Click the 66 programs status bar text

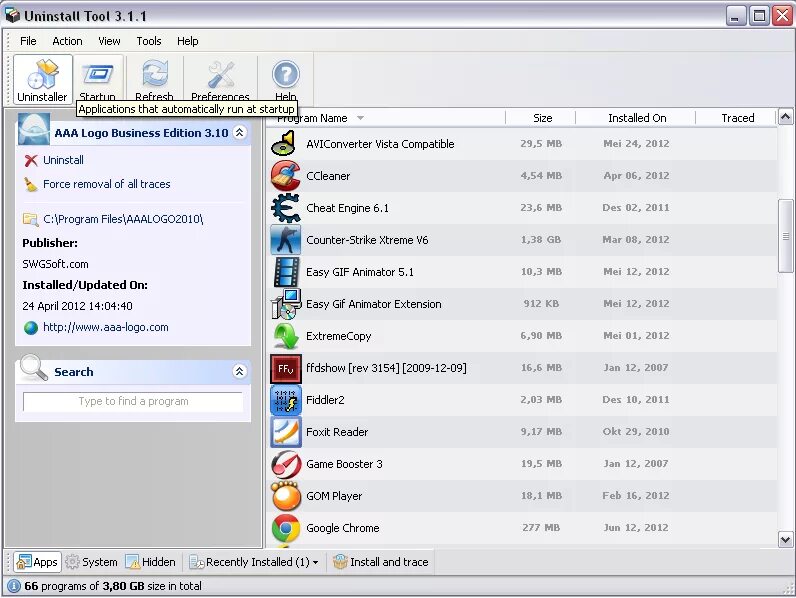(113, 586)
